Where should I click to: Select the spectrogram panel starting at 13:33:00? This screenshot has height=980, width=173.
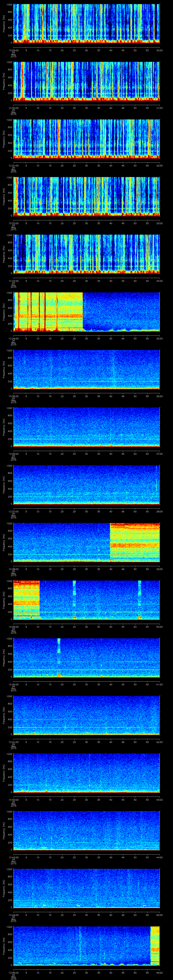[87, 254]
